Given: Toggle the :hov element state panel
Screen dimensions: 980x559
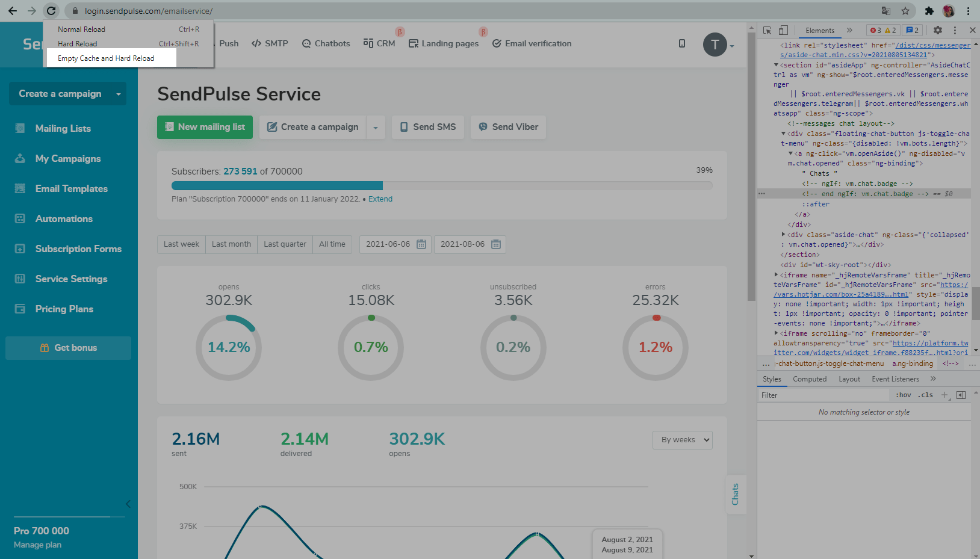Looking at the screenshot, I should [x=903, y=395].
